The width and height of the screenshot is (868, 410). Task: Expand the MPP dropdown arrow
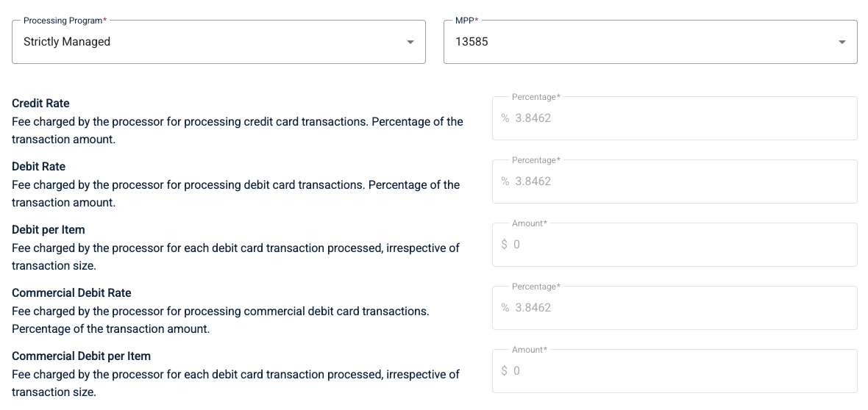pos(842,42)
